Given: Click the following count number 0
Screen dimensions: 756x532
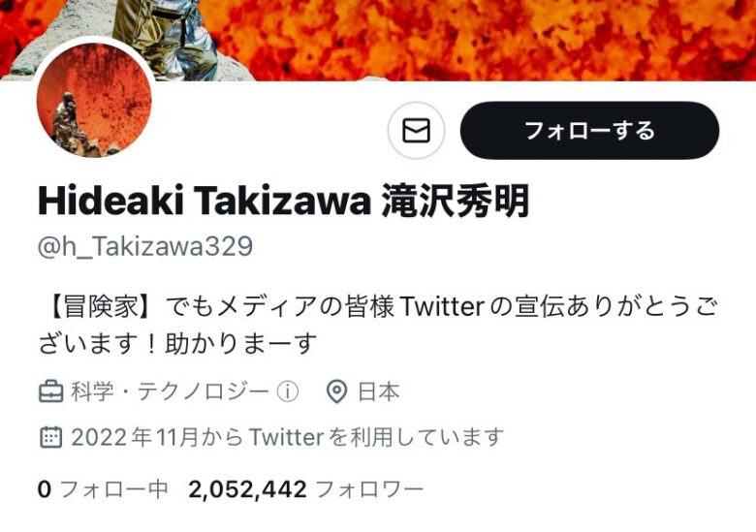Looking at the screenshot, I should point(44,489).
